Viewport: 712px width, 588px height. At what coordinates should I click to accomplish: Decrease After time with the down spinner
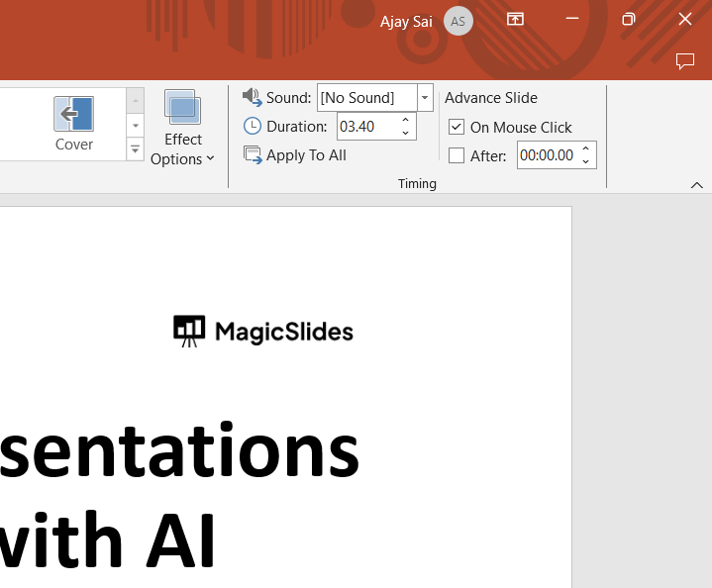click(x=585, y=161)
